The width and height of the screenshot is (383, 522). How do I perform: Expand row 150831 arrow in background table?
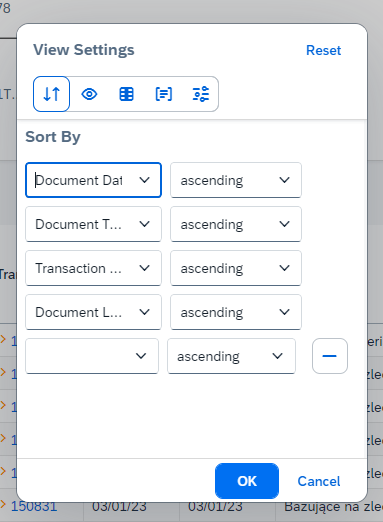(x=3, y=505)
